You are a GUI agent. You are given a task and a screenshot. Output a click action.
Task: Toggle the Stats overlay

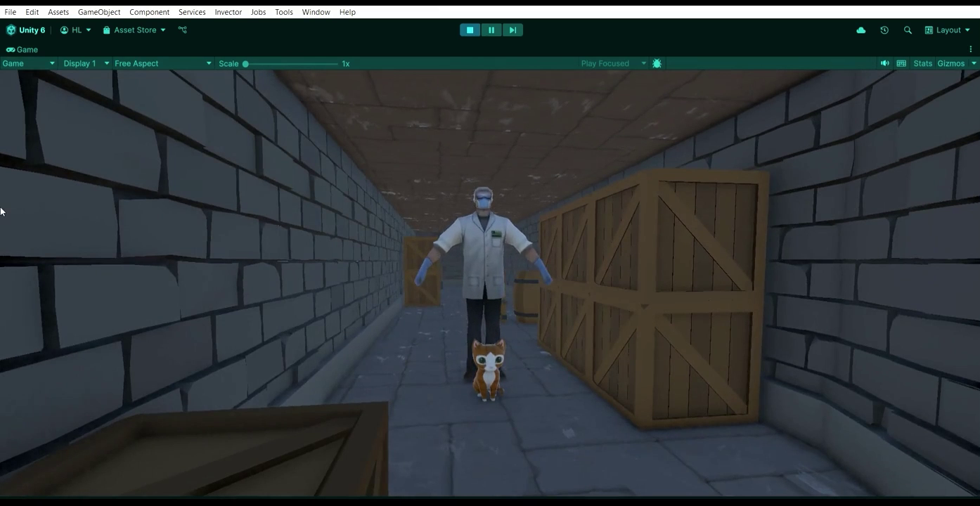(x=922, y=63)
